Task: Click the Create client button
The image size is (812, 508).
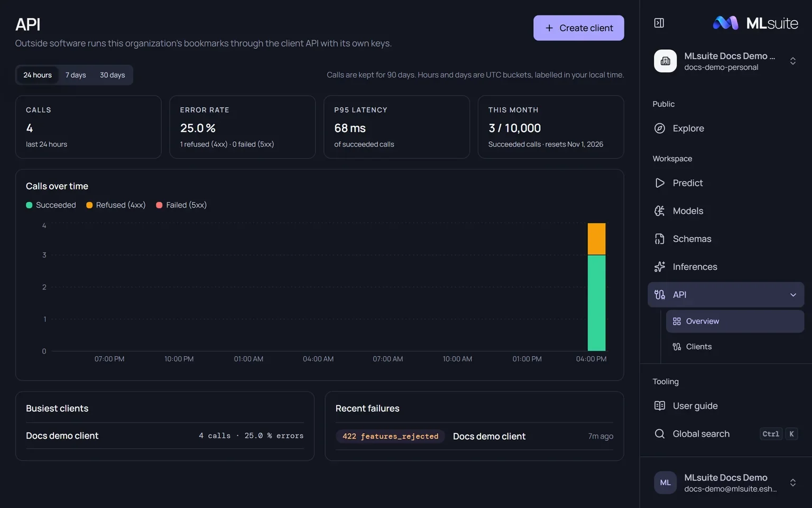Action: pyautogui.click(x=578, y=28)
